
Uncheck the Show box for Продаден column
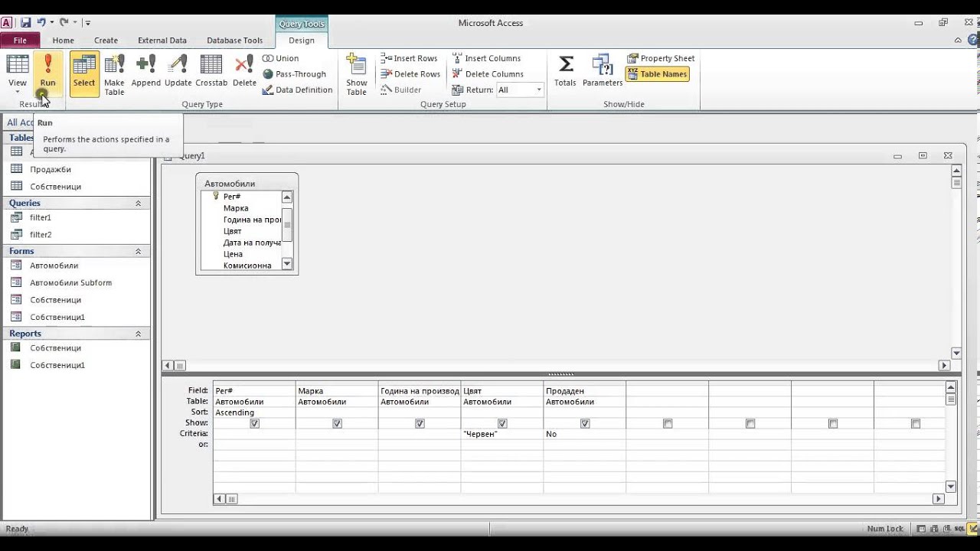586,423
